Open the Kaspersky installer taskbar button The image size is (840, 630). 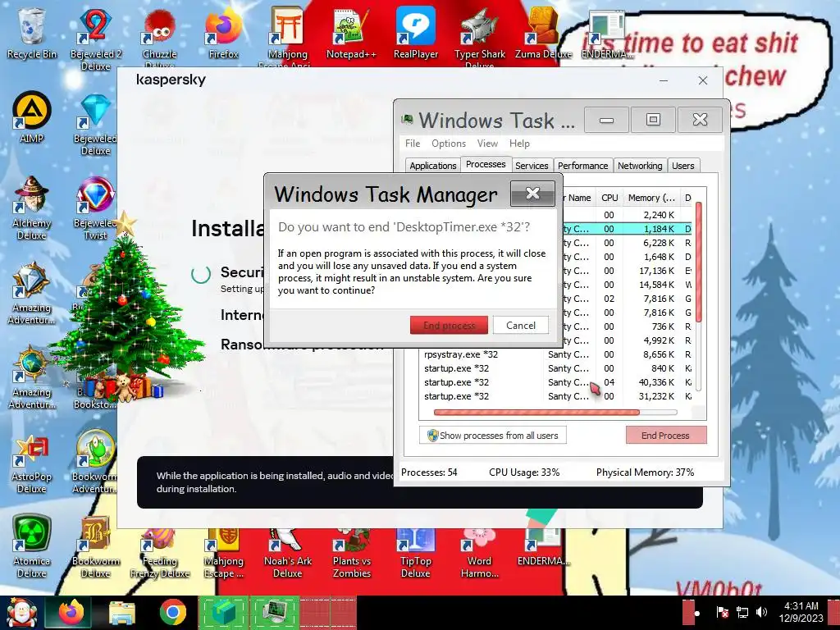point(225,612)
